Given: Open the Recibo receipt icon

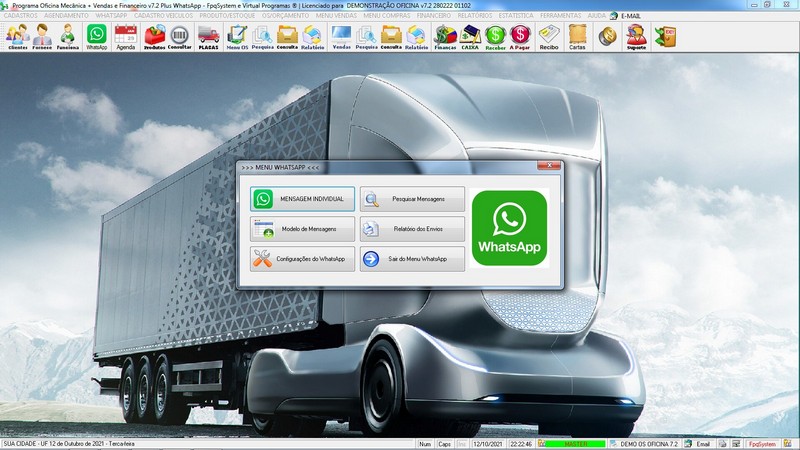Looking at the screenshot, I should coord(549,37).
